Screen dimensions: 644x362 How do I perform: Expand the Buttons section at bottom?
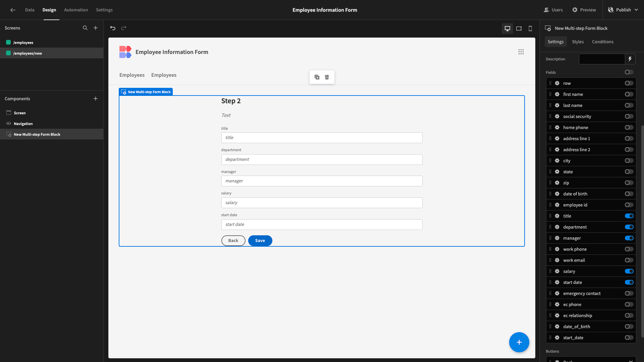[x=552, y=351]
